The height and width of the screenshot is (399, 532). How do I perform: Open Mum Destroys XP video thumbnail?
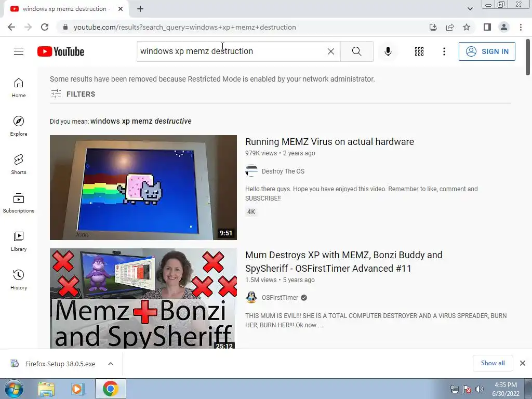click(x=143, y=299)
